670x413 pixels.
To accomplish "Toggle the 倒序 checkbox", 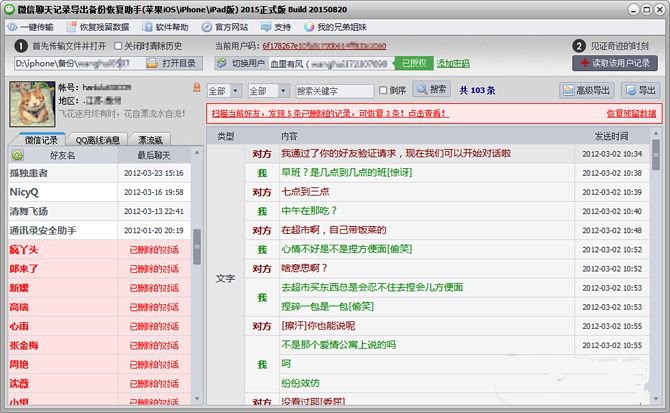I will click(x=383, y=91).
